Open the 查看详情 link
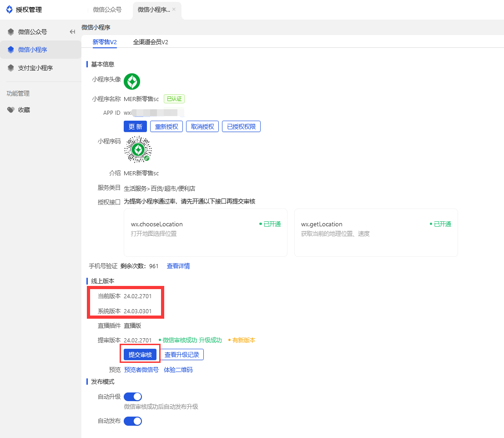 (x=178, y=266)
